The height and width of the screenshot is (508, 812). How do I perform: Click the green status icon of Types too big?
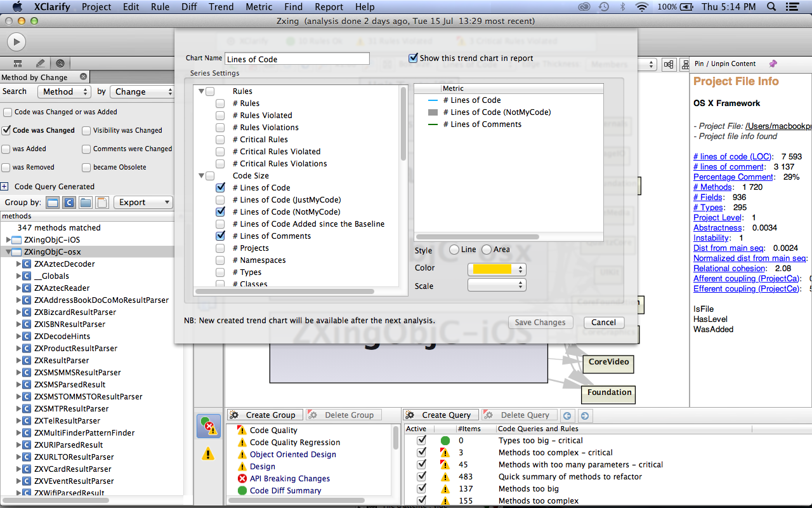pos(445,441)
